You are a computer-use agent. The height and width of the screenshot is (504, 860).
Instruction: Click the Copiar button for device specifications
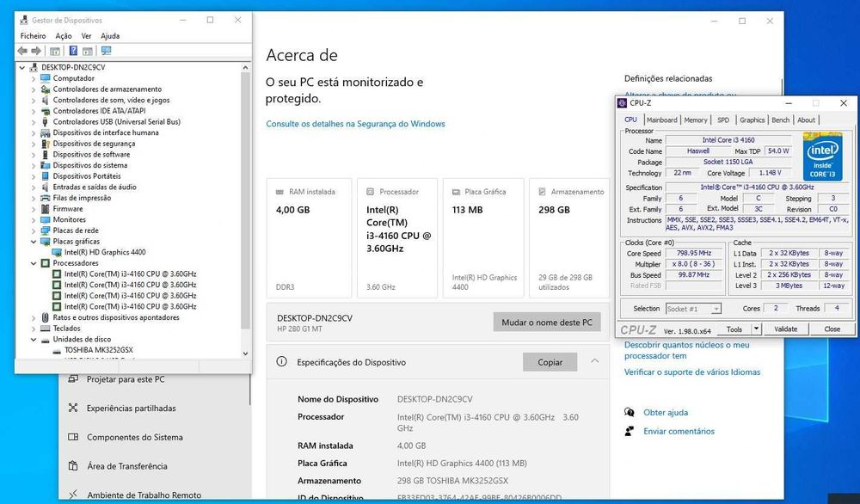(550, 362)
